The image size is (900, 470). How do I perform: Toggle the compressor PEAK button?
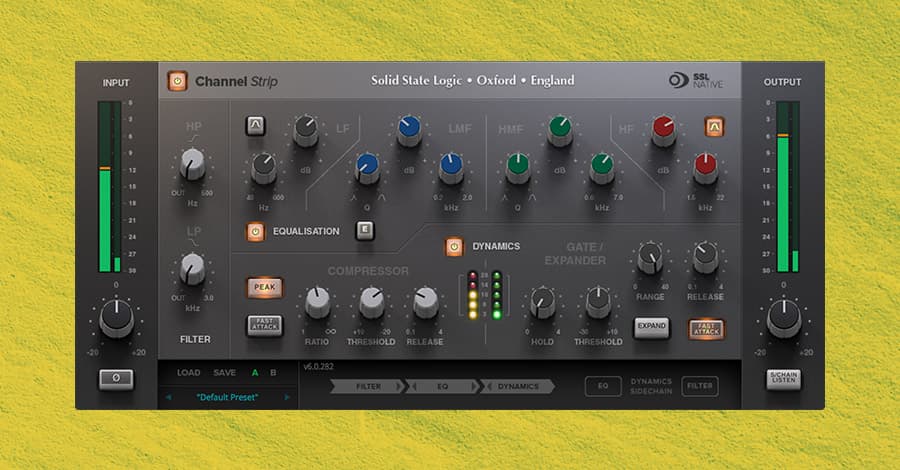[265, 288]
